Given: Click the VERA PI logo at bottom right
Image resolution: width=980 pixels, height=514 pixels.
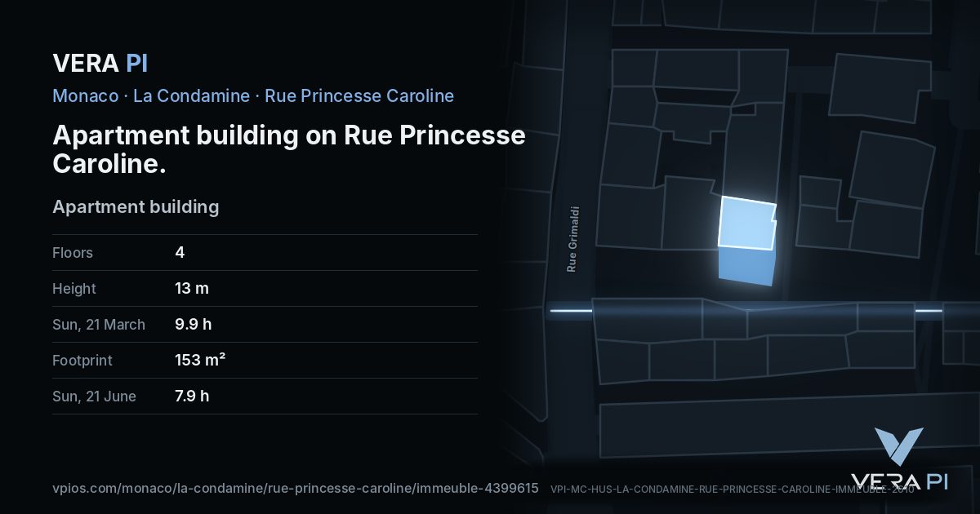Looking at the screenshot, I should coord(899,459).
